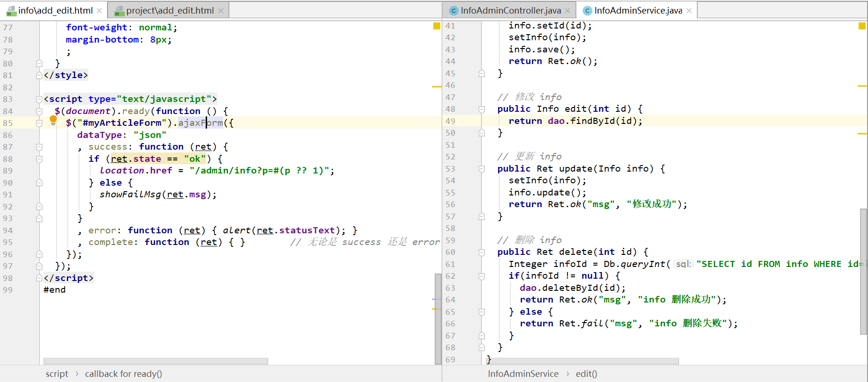868x382 pixels.
Task: Click the else fold marker at line 65
Action: coord(481,312)
